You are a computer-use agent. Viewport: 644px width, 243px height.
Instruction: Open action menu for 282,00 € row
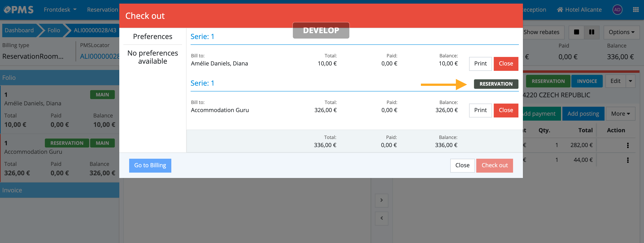(627, 145)
